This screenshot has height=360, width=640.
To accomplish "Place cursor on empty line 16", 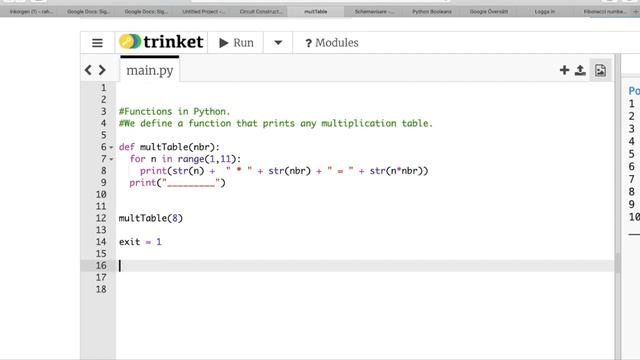I will (365, 266).
